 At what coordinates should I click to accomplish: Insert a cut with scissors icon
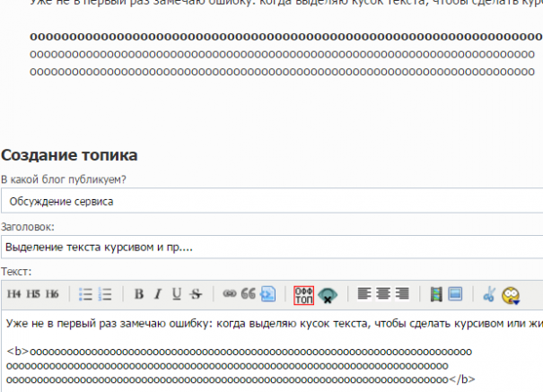pos(489,293)
